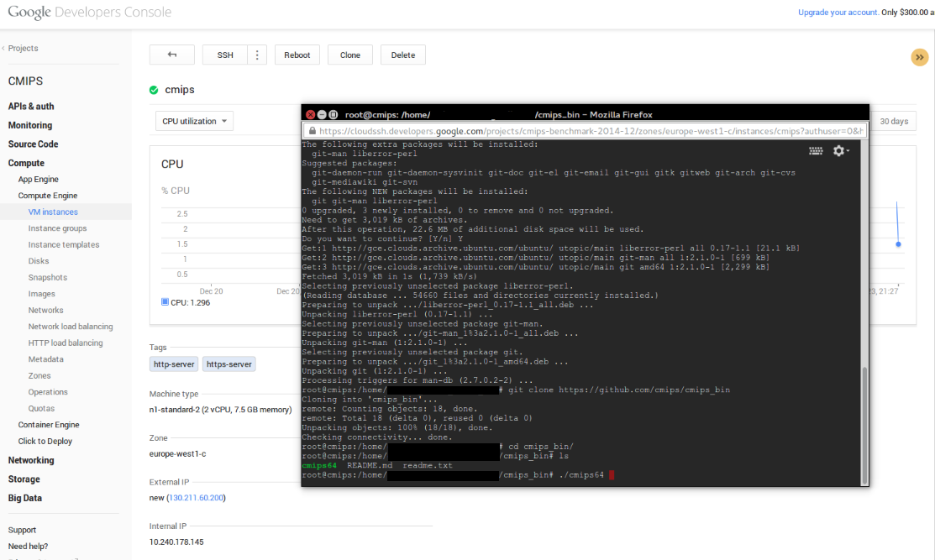Open the CPU utilization dropdown
The width and height of the screenshot is (935, 560).
click(x=194, y=121)
